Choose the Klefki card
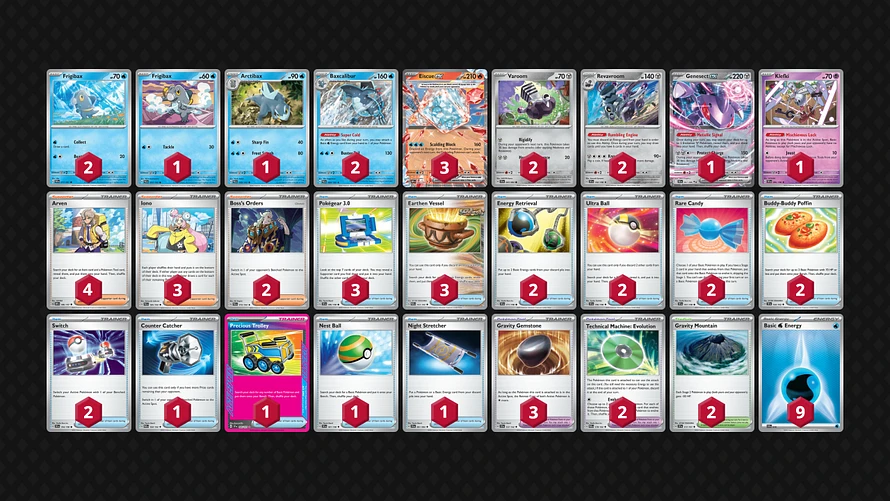890x501 pixels. tap(801, 128)
